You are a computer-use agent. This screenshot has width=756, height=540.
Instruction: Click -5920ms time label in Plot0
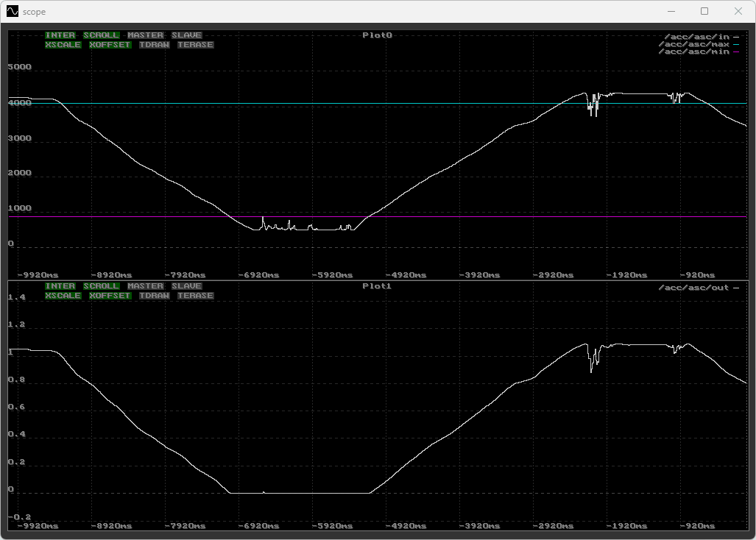pos(333,275)
